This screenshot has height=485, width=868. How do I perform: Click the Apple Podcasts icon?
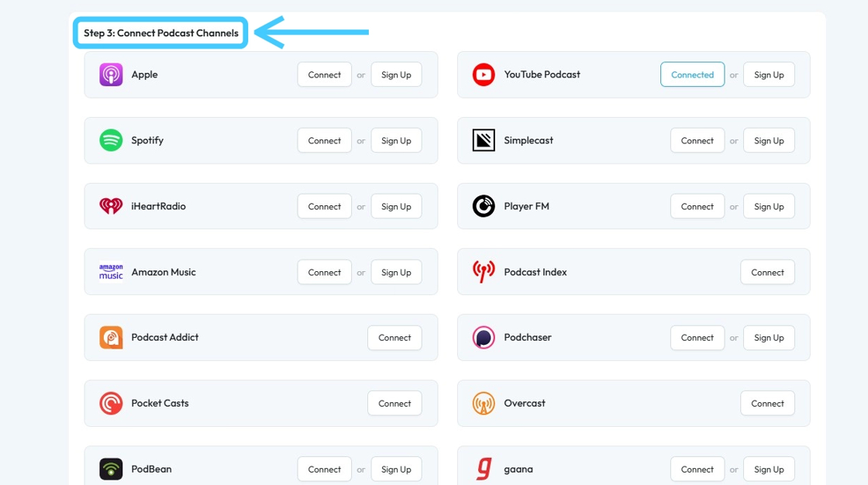pos(111,74)
